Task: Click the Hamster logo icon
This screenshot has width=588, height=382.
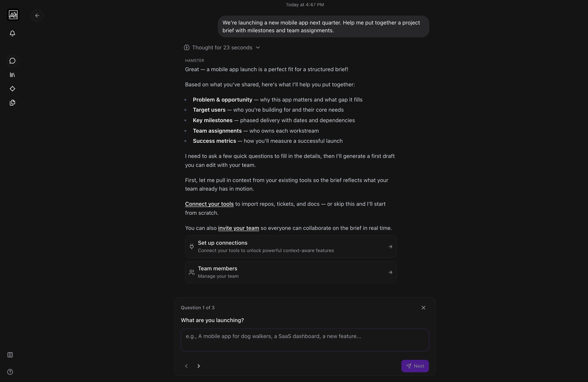Action: point(13,15)
